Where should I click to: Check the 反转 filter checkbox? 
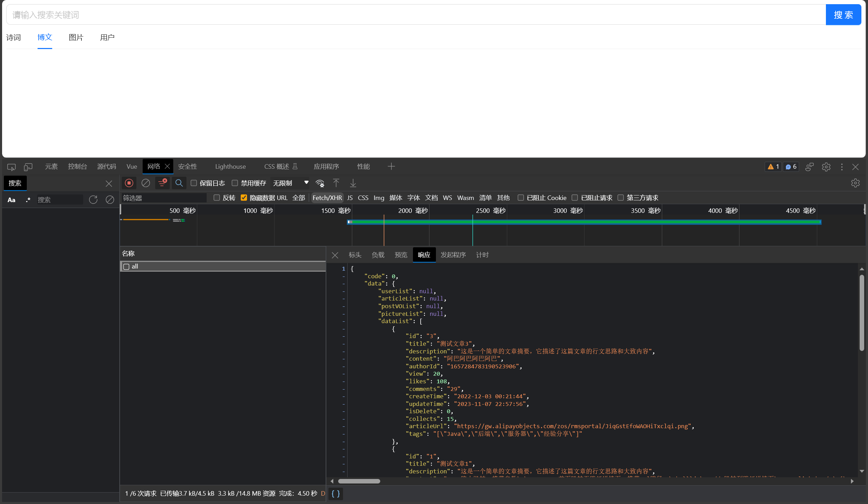click(217, 198)
